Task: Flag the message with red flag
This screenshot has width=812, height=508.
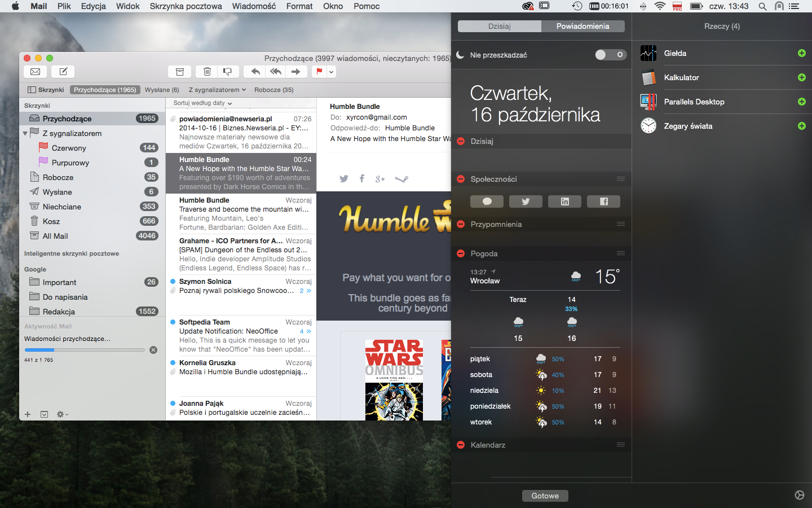Action: [x=319, y=72]
